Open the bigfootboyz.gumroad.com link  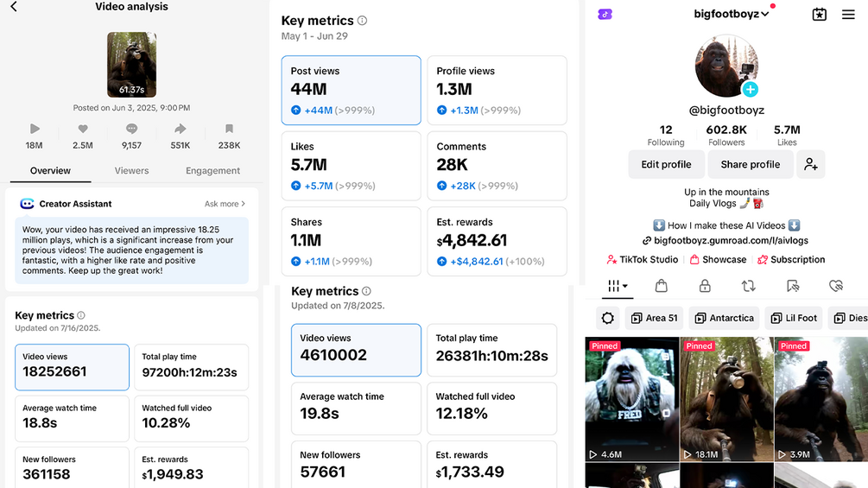pyautogui.click(x=725, y=241)
